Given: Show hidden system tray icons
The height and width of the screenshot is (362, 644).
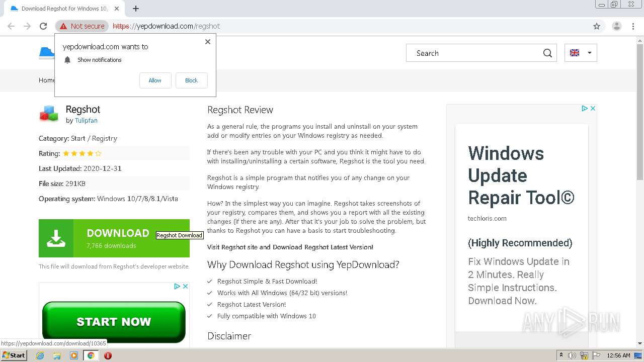Looking at the screenshot, I should [x=561, y=355].
